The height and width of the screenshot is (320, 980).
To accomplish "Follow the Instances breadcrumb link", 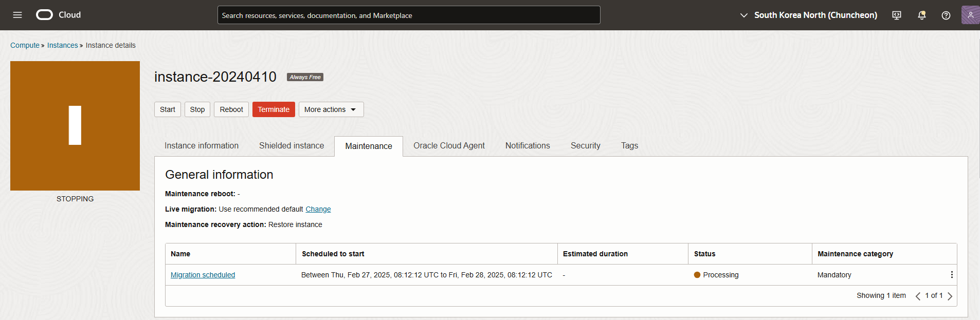I will (x=63, y=45).
